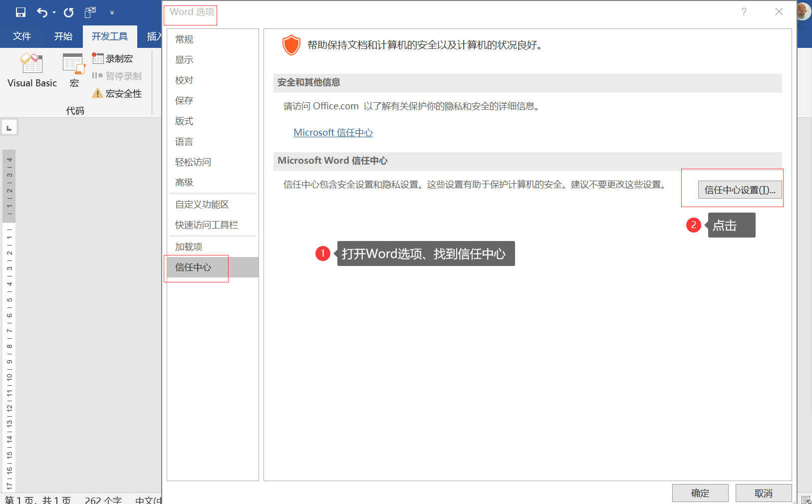The width and height of the screenshot is (812, 504).
Task: Select the 高级 options category
Action: pyautogui.click(x=213, y=183)
